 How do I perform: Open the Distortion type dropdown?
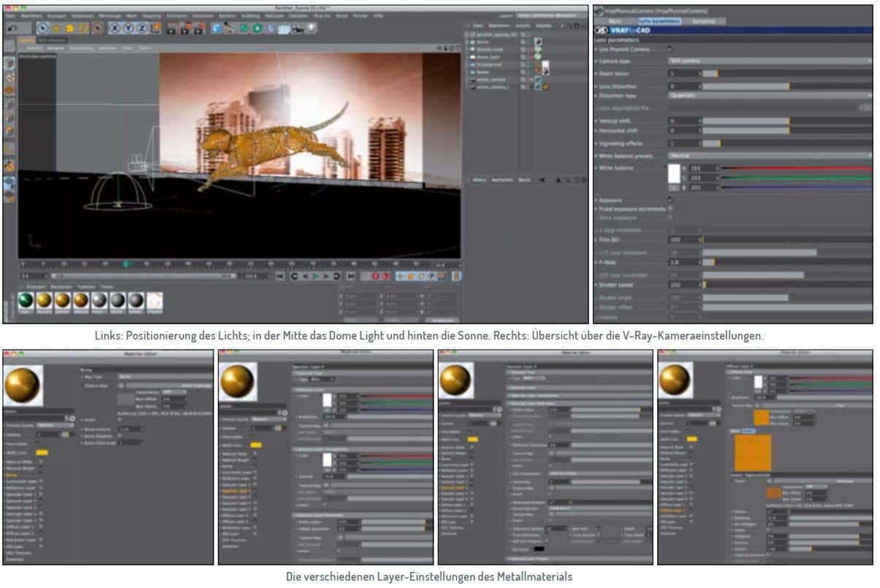click(x=767, y=96)
